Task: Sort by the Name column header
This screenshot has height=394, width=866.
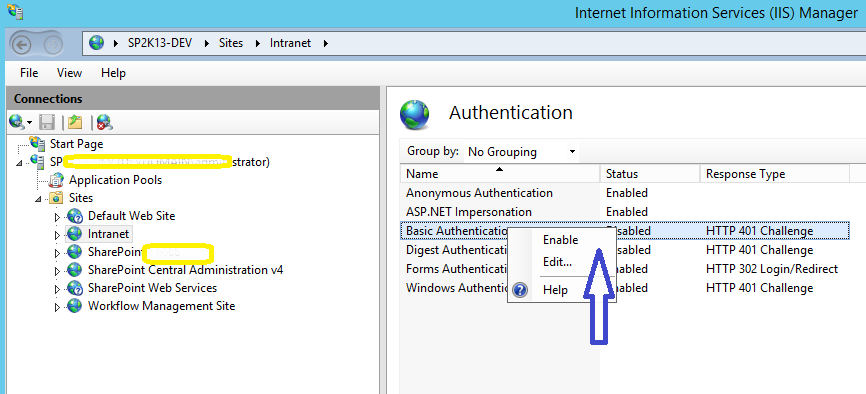Action: [500, 174]
